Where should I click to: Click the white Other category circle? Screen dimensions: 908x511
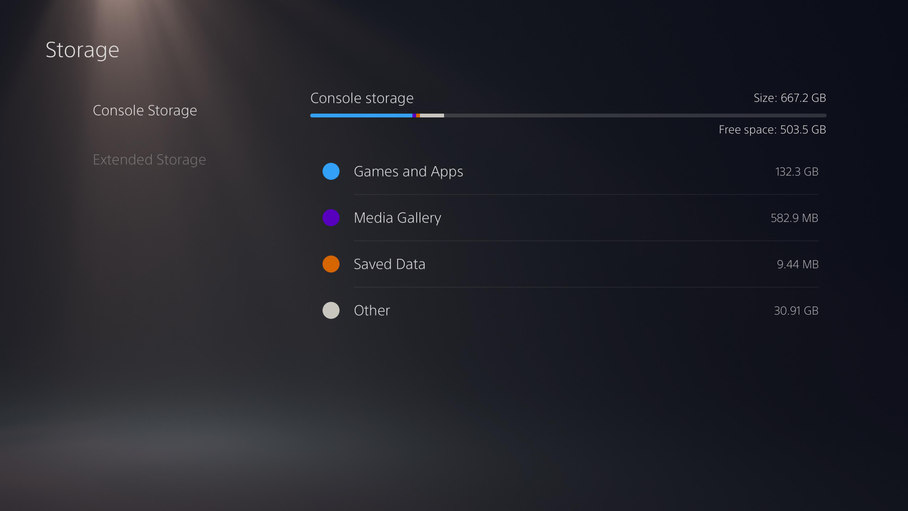coord(331,311)
